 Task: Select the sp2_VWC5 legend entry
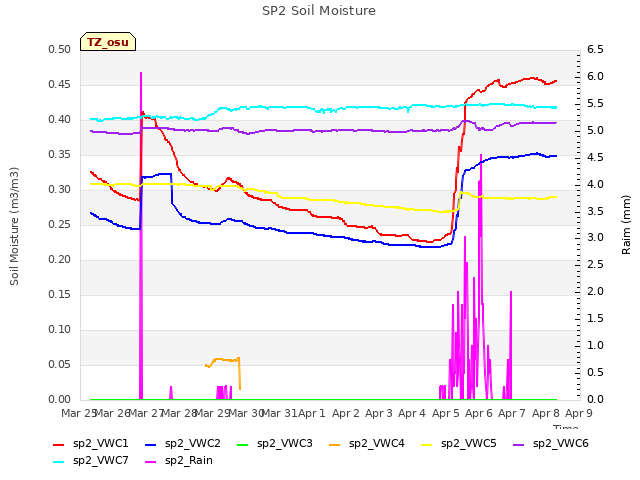pyautogui.click(x=459, y=444)
